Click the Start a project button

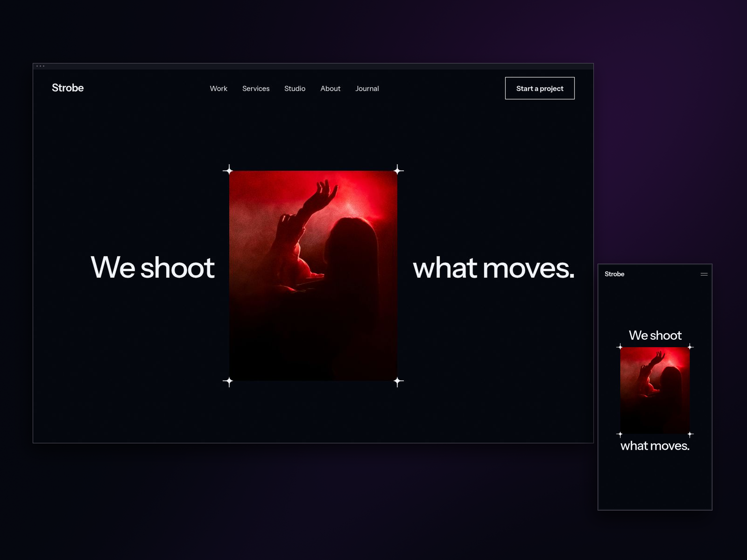(540, 88)
